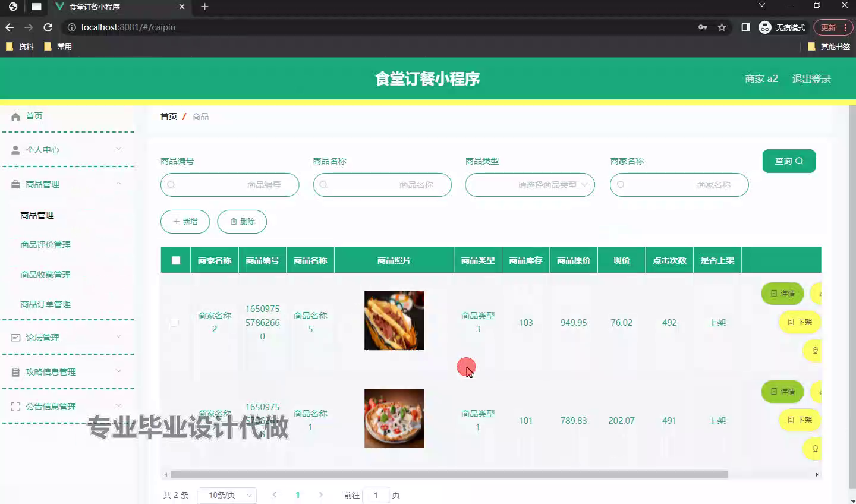Click the 删除 delete button
The height and width of the screenshot is (504, 856).
click(x=242, y=222)
